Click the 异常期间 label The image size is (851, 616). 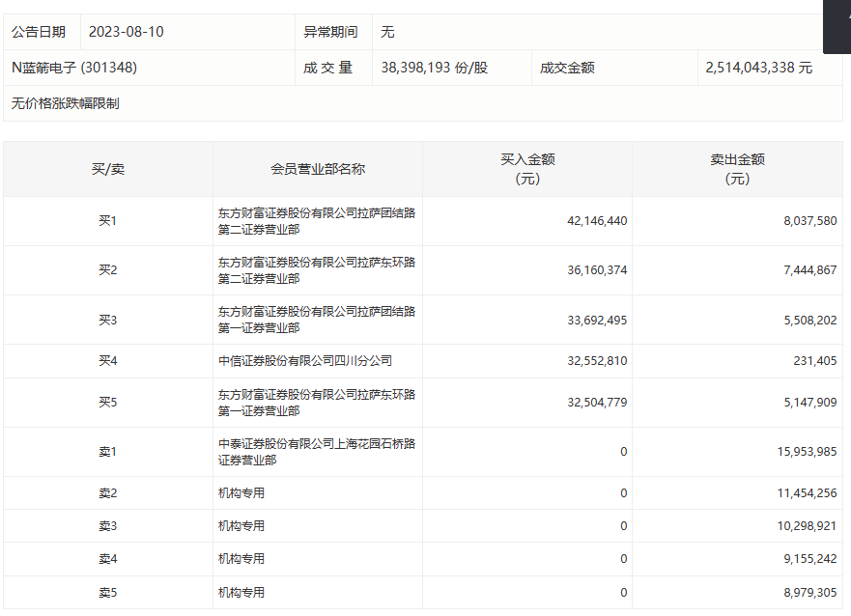click(x=330, y=32)
